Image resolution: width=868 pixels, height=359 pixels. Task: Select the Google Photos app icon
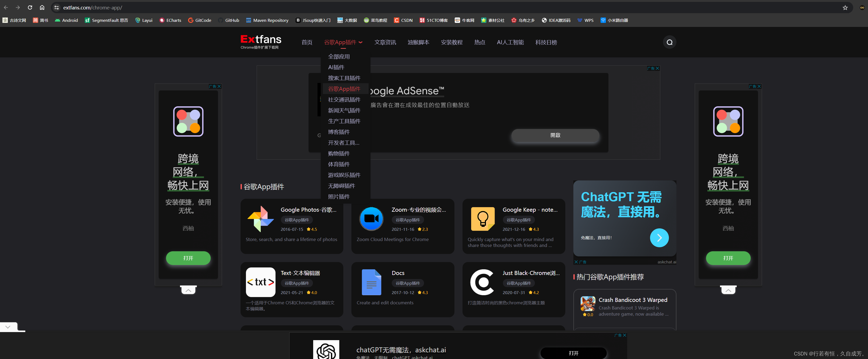coord(260,218)
